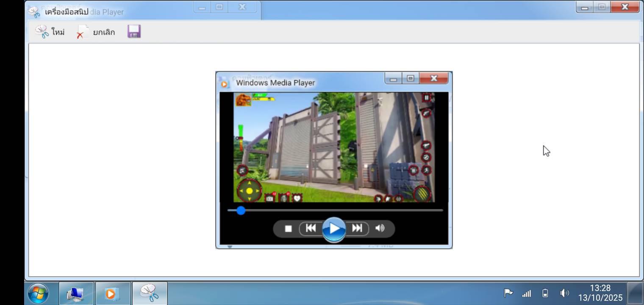This screenshot has height=305, width=644.
Task: Close the Media Player window behind Snipping Tool
Action: [x=242, y=7]
